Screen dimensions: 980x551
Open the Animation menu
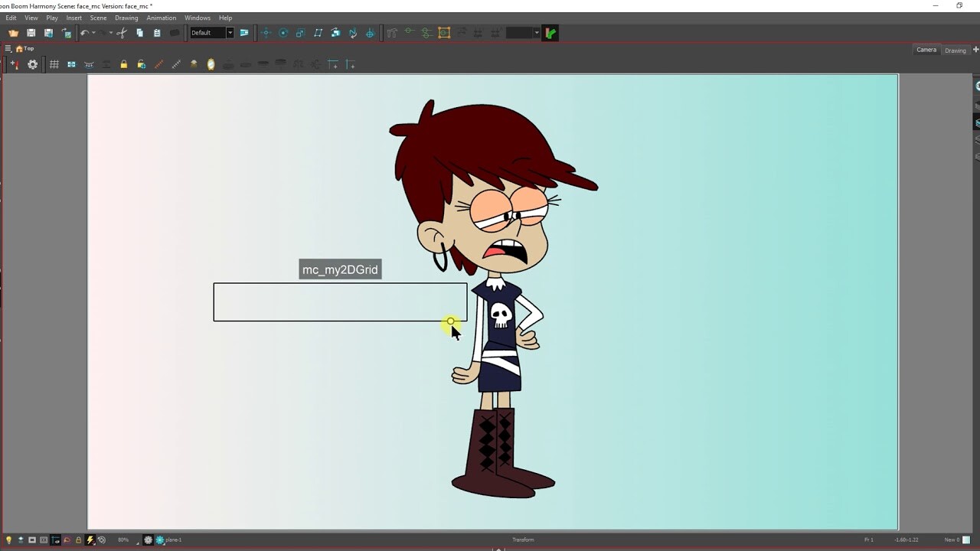pyautogui.click(x=161, y=18)
